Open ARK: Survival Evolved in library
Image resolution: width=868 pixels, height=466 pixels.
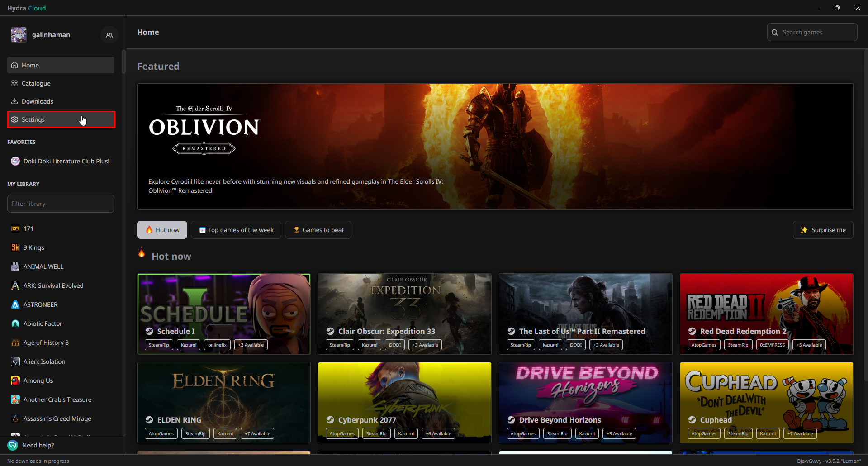(53, 285)
